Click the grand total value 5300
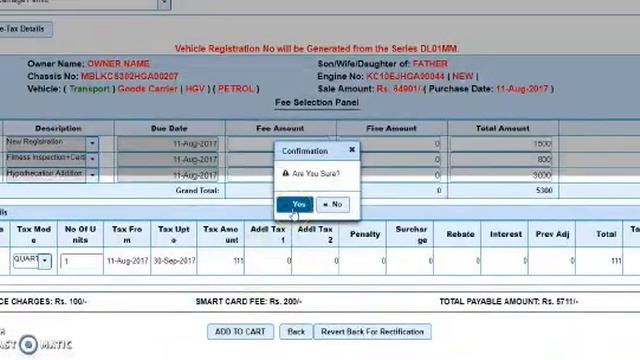This screenshot has width=640, height=360. [x=544, y=190]
